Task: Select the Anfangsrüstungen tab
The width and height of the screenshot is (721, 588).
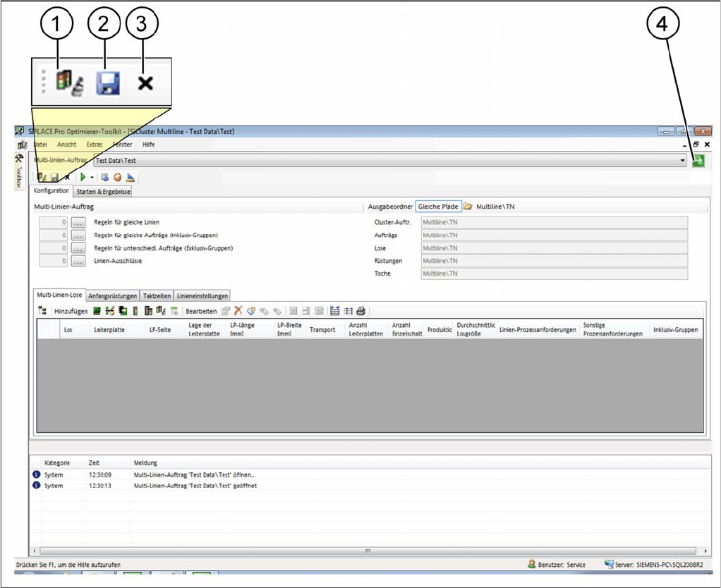Action: pos(112,295)
